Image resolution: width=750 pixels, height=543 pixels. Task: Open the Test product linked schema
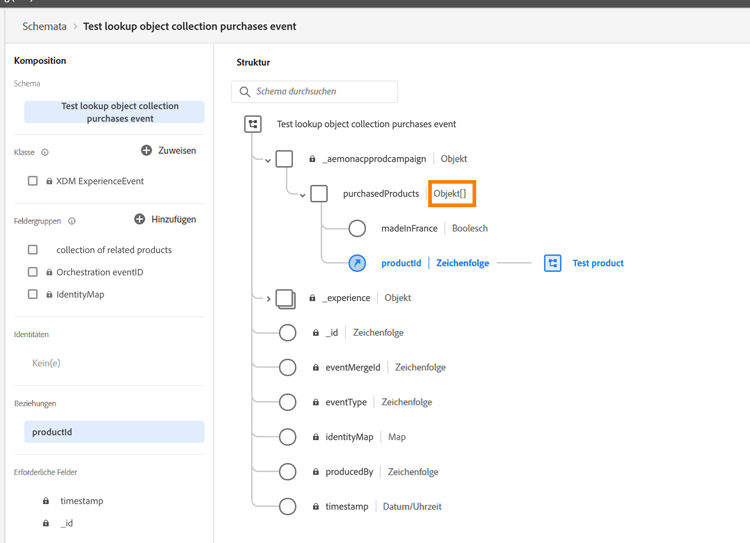[597, 263]
